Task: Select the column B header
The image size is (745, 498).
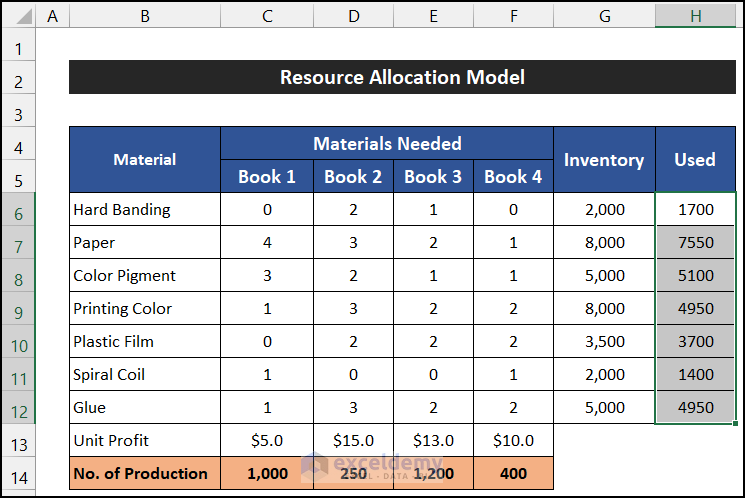Action: [145, 15]
